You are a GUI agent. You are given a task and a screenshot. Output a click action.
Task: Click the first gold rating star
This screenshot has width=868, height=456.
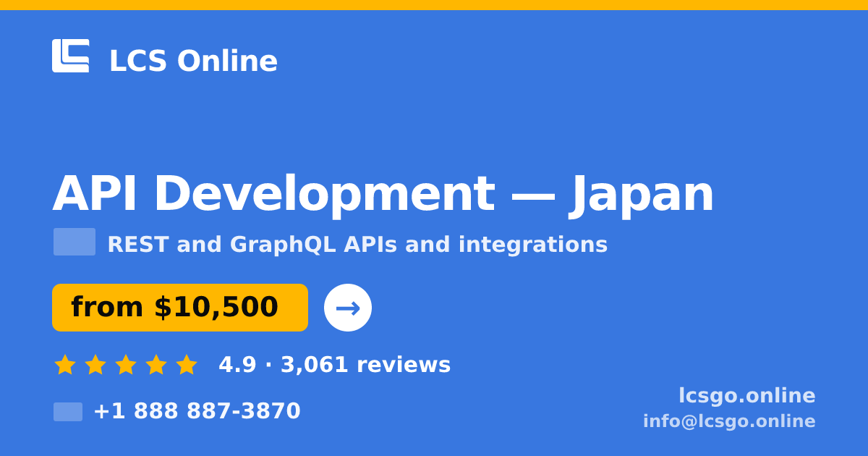(x=65, y=365)
